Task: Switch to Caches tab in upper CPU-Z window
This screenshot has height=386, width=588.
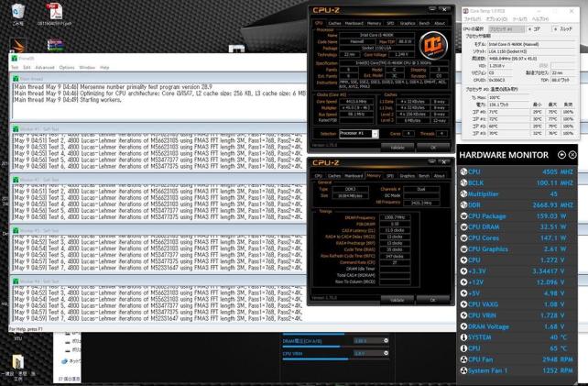Action: pyautogui.click(x=334, y=23)
